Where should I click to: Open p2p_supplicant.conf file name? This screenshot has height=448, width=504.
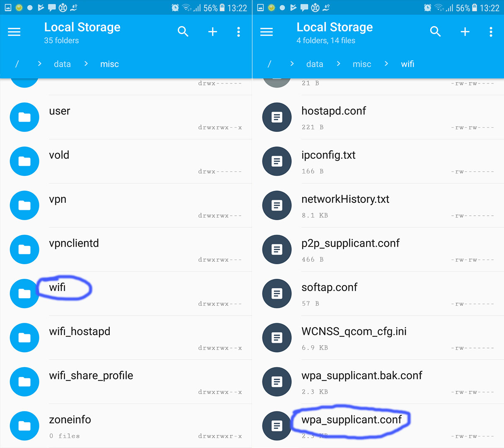(x=351, y=243)
